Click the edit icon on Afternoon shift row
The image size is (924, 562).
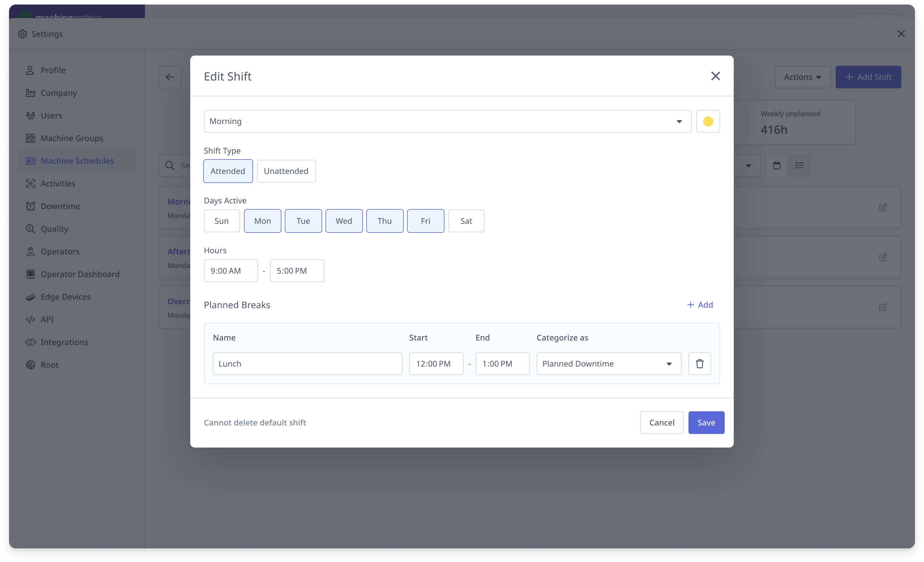pyautogui.click(x=883, y=257)
